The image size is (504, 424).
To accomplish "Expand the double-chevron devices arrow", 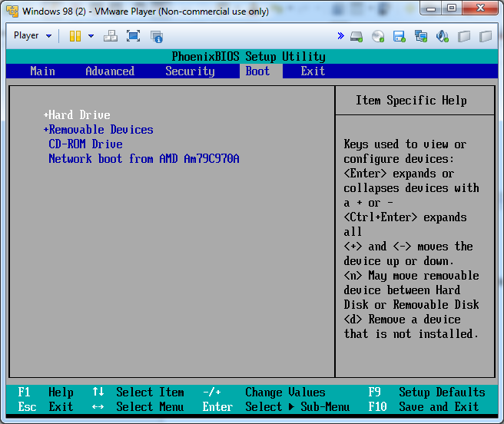I will pyautogui.click(x=340, y=36).
